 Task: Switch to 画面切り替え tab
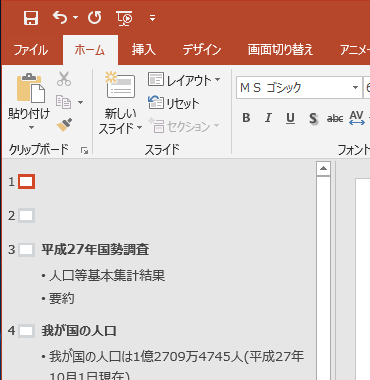click(280, 50)
